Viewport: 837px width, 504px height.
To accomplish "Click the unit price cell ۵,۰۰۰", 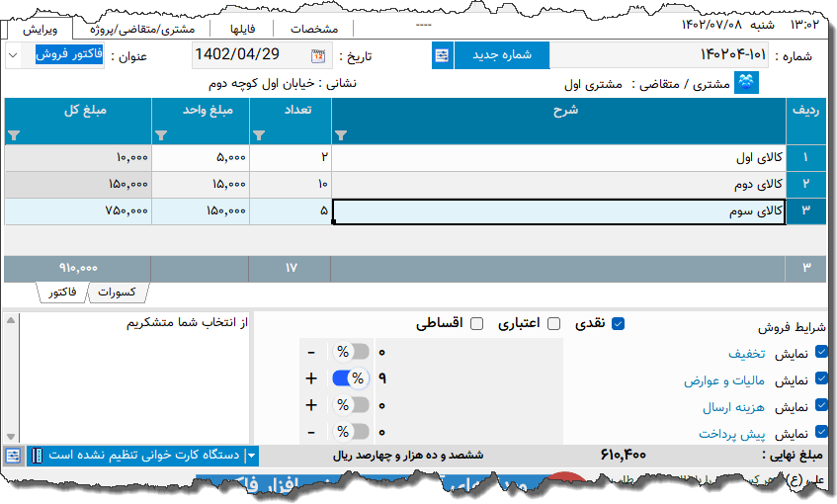I will click(201, 157).
